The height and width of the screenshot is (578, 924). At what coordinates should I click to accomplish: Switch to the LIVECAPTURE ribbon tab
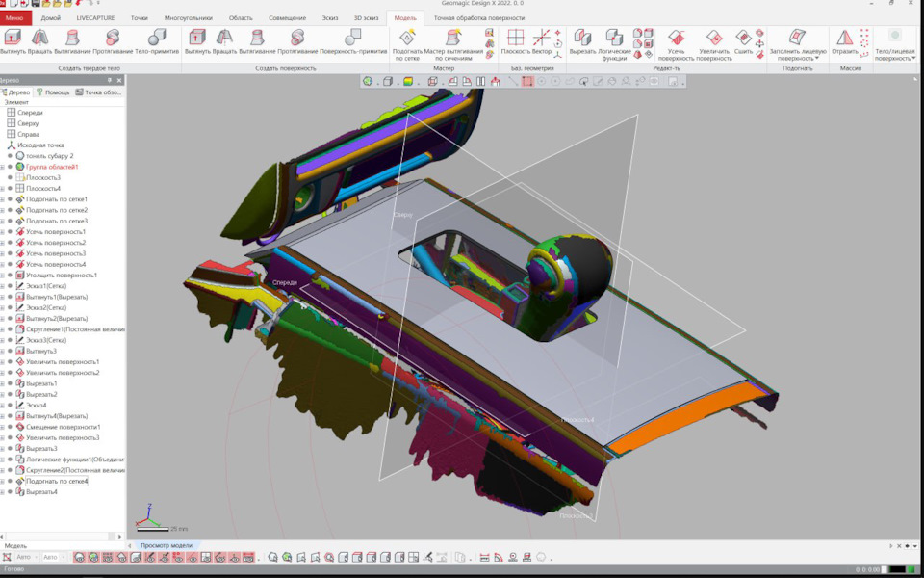pos(95,17)
